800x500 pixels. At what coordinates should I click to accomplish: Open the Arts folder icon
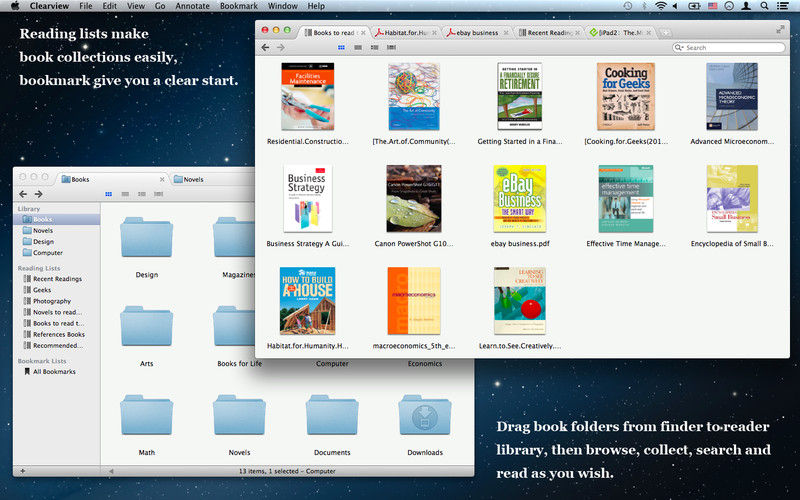[146, 326]
